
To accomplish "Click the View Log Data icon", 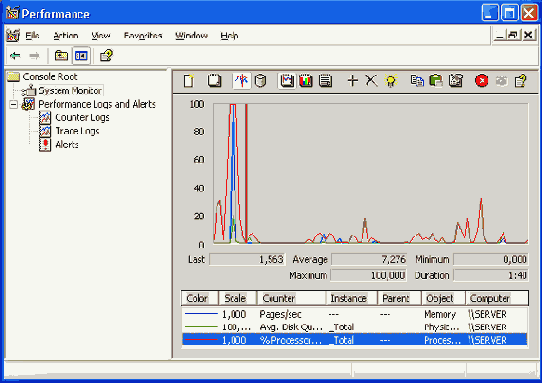I will (x=260, y=81).
